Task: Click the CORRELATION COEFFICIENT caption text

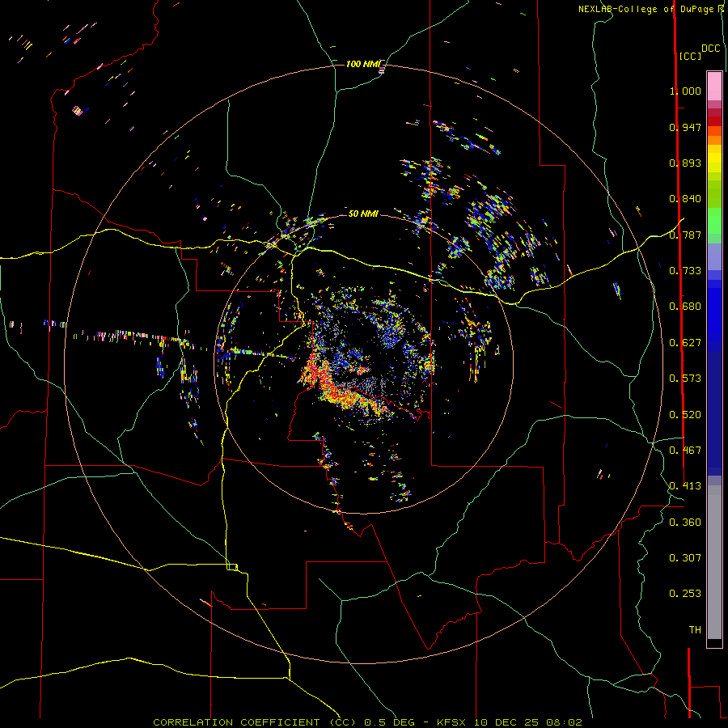Action: click(x=254, y=722)
